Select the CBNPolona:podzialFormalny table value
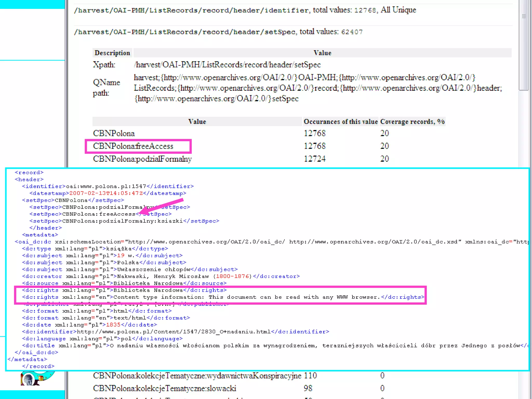 click(142, 159)
